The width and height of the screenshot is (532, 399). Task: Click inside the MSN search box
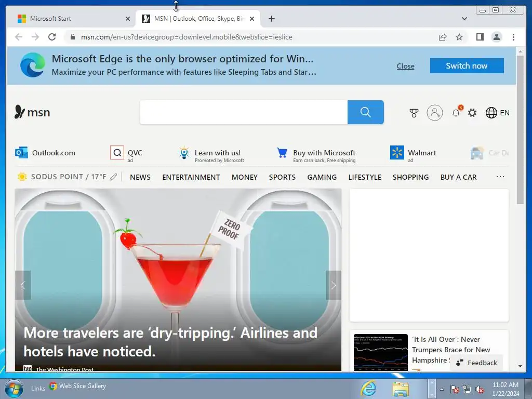pyautogui.click(x=244, y=112)
